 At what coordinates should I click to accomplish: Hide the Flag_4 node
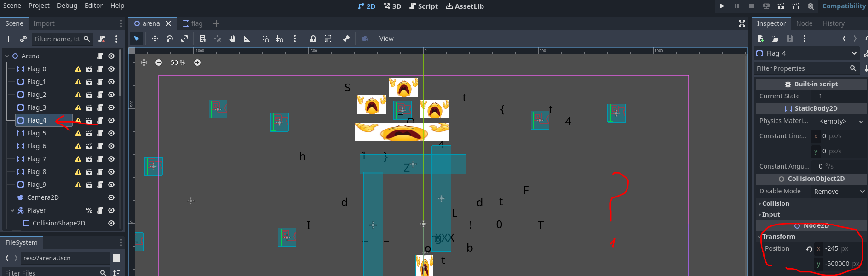[111, 120]
